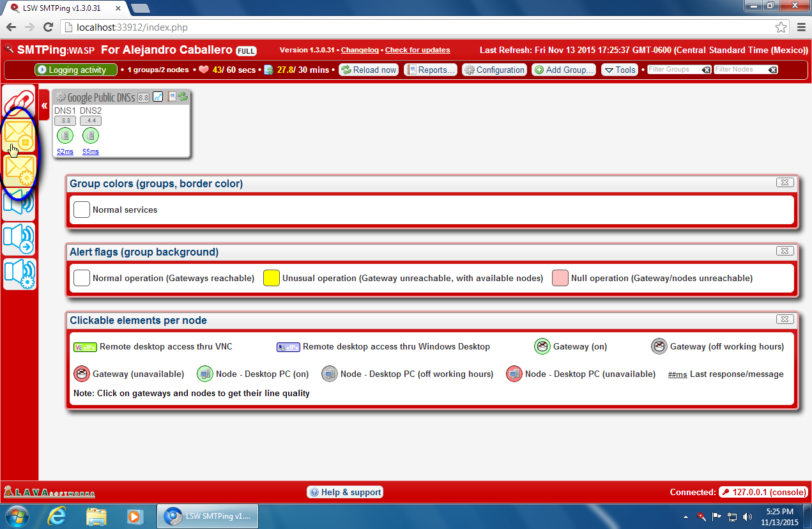Open the 52ms response link
The height and width of the screenshot is (529, 812).
[x=65, y=151]
